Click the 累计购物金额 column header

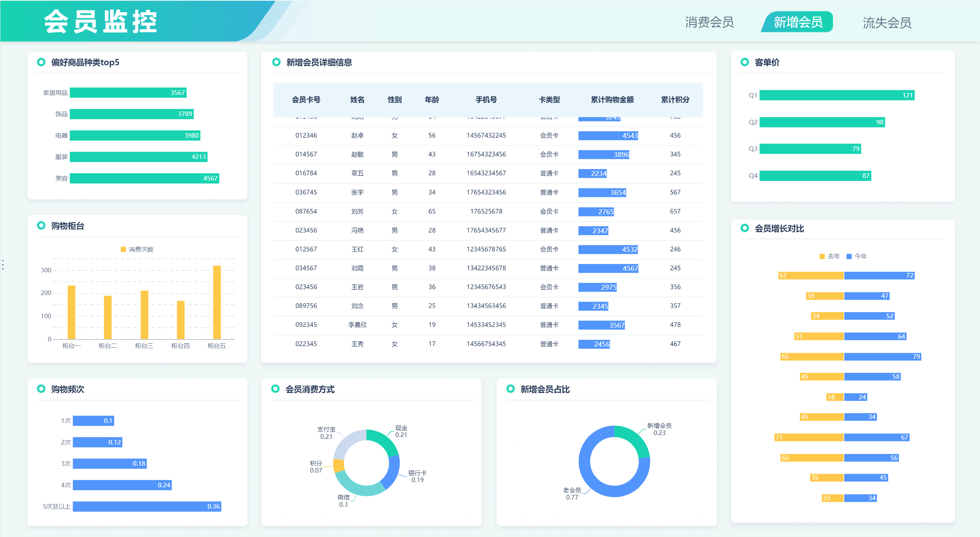pyautogui.click(x=612, y=100)
